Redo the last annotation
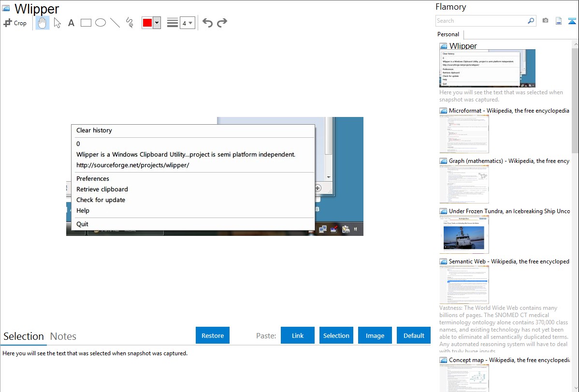Viewport: 579px width, 392px height. click(222, 23)
